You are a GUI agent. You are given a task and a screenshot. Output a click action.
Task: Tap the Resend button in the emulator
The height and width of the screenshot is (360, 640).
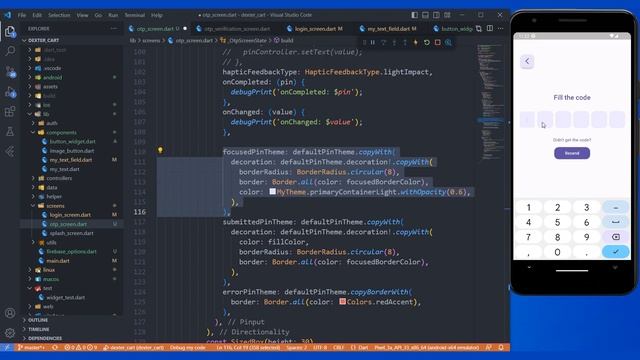pyautogui.click(x=572, y=153)
